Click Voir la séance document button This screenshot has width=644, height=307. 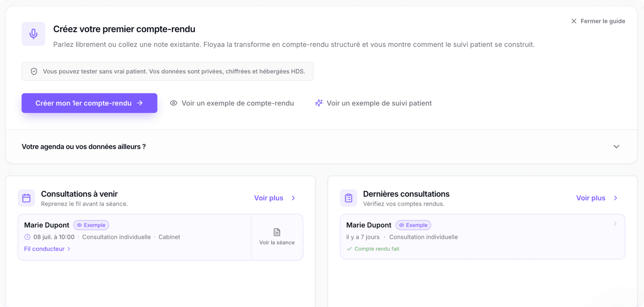tap(277, 237)
